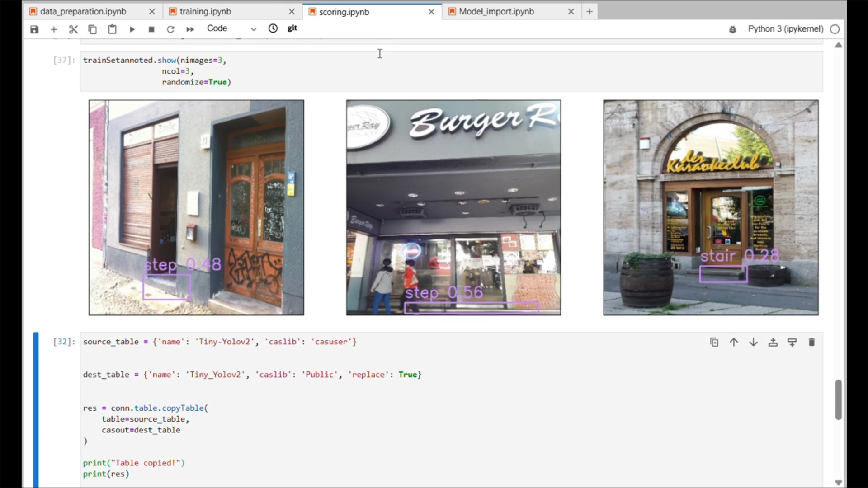Save the notebook with the floppy icon
Image resolution: width=868 pixels, height=488 pixels.
click(x=34, y=29)
